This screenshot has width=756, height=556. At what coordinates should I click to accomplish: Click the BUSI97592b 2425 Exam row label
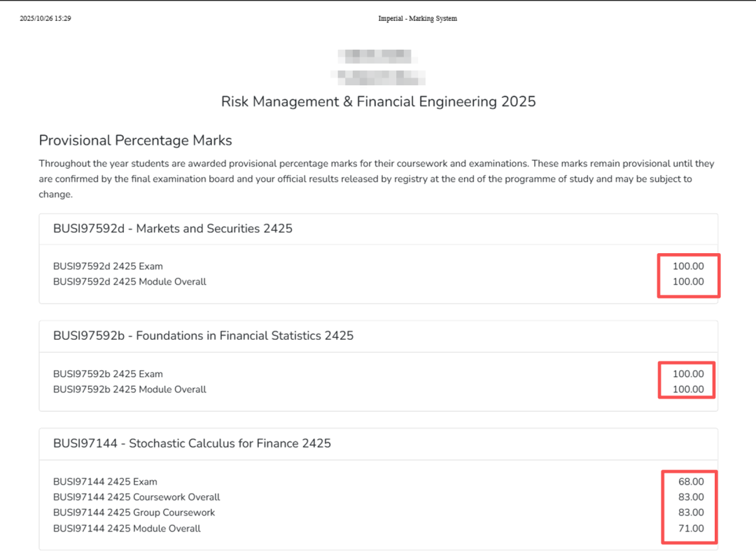(x=108, y=374)
